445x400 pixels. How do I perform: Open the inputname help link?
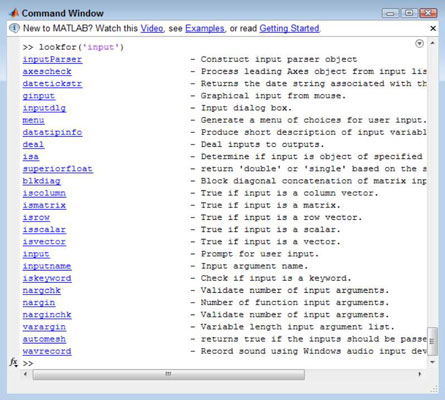coord(47,266)
